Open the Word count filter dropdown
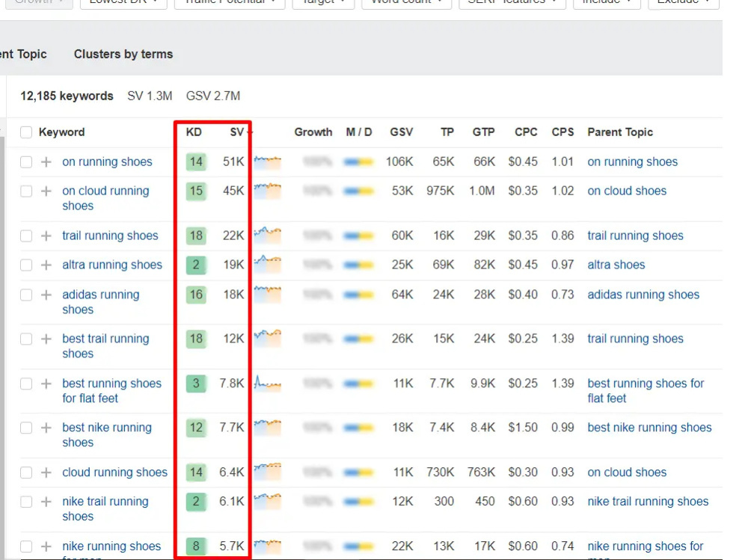The height and width of the screenshot is (560, 748). pos(406,3)
